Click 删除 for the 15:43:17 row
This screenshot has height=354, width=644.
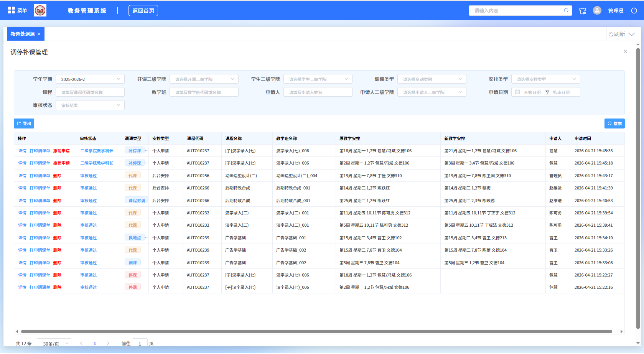tap(57, 176)
